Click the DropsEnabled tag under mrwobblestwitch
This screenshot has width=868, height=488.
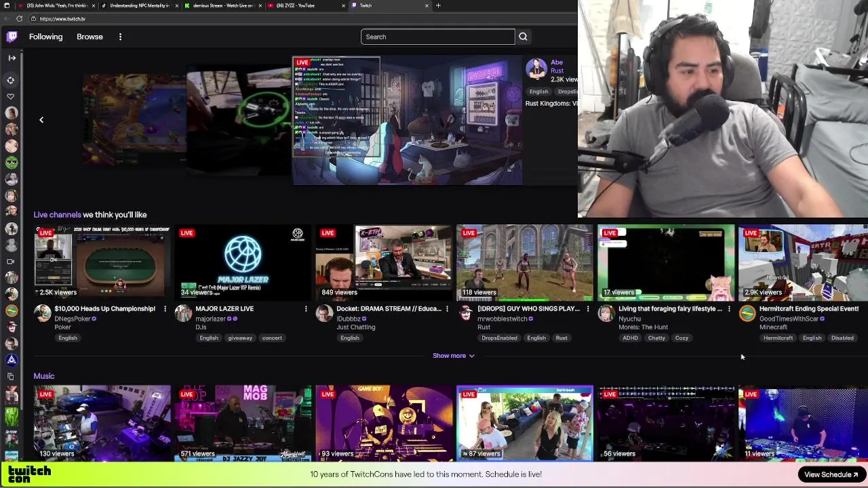pos(499,338)
